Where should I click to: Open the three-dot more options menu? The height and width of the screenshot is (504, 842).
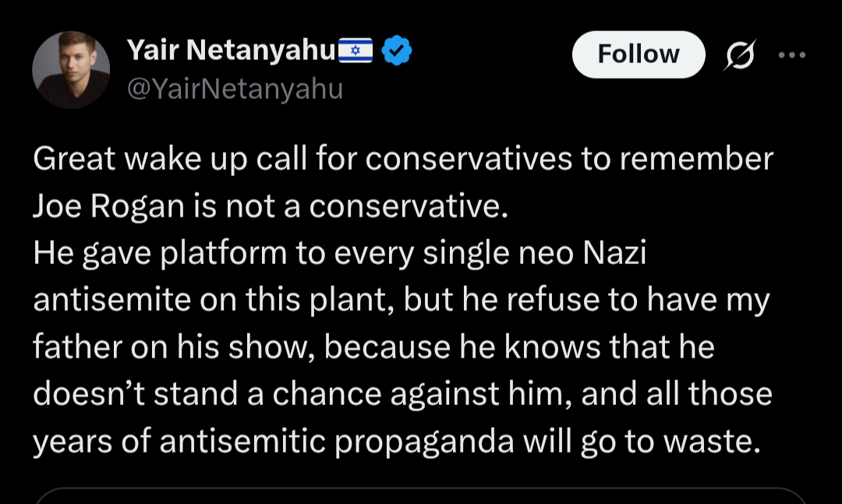click(x=792, y=55)
